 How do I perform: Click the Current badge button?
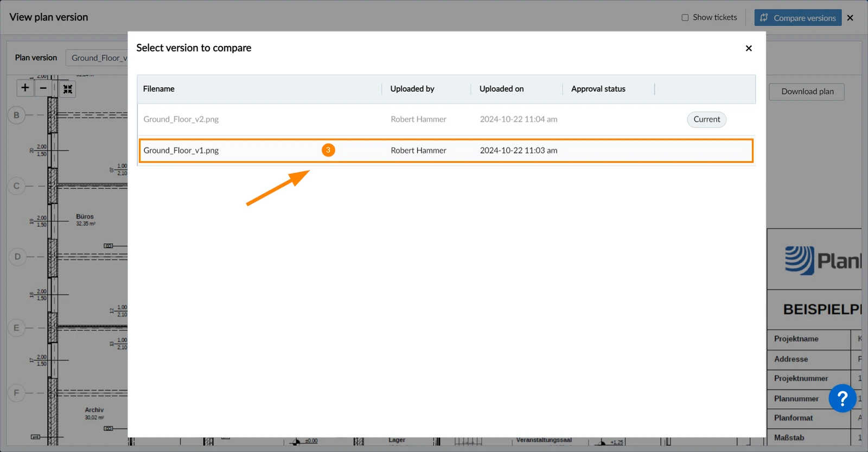pyautogui.click(x=707, y=119)
